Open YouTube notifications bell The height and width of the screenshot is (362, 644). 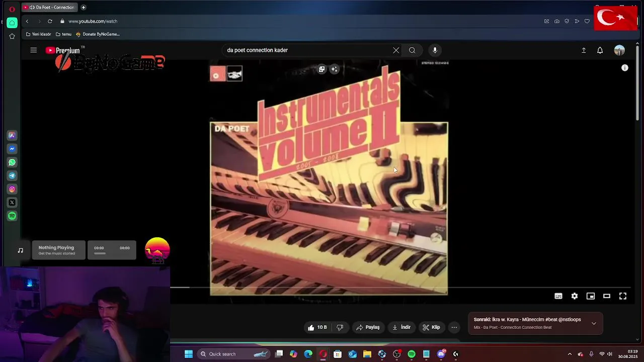pyautogui.click(x=600, y=50)
